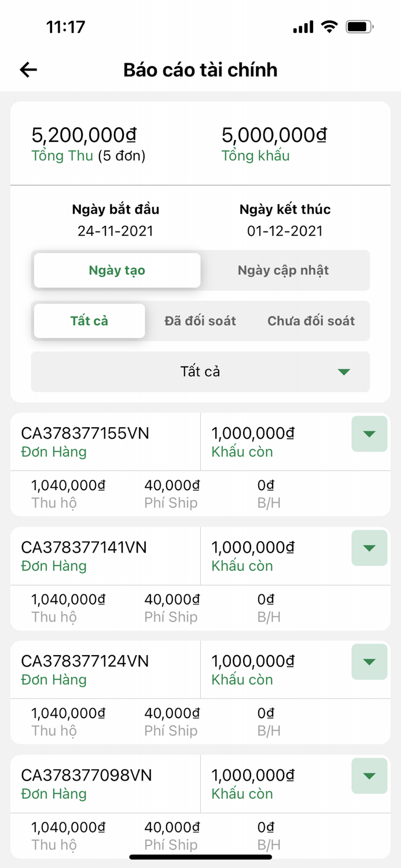This screenshot has height=868, width=401.
Task: Select the Ngày tạo toggle
Action: point(117,270)
